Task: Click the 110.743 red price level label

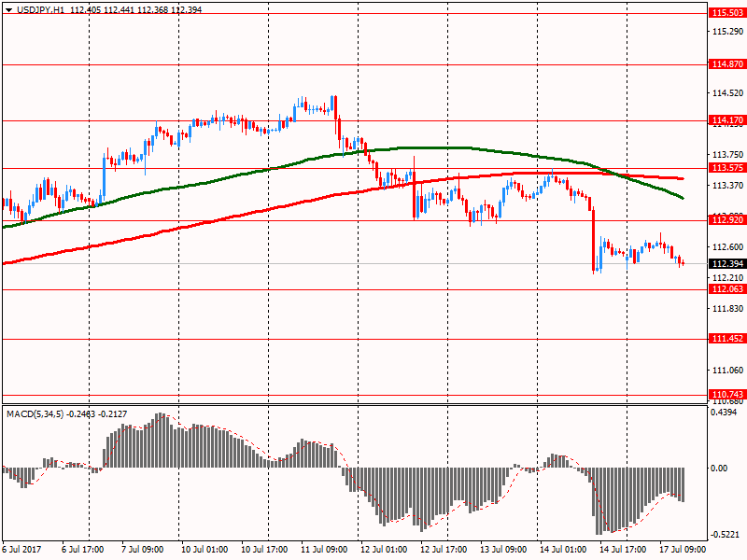Action: (727, 394)
